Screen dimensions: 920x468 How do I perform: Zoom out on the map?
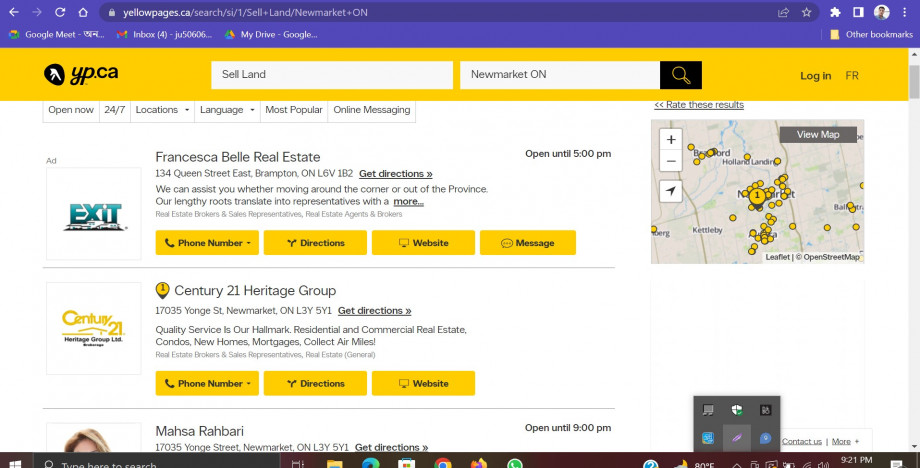[x=671, y=161]
